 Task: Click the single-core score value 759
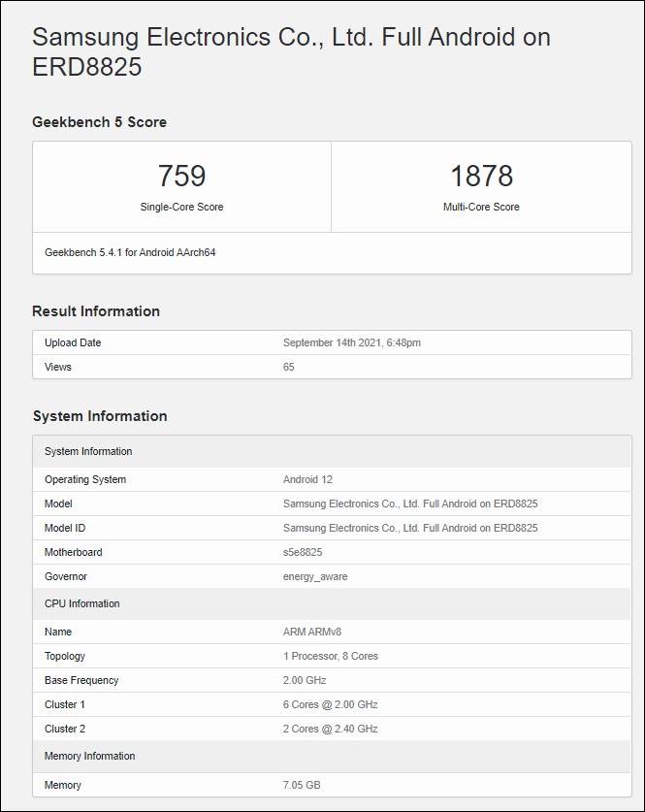[181, 176]
